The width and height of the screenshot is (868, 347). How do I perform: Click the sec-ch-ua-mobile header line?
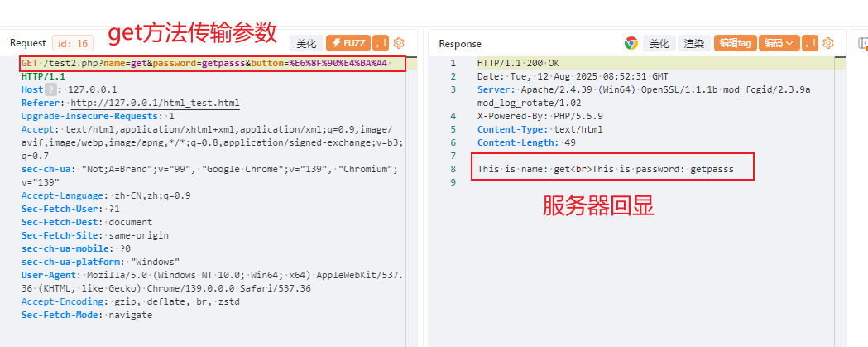click(x=76, y=249)
